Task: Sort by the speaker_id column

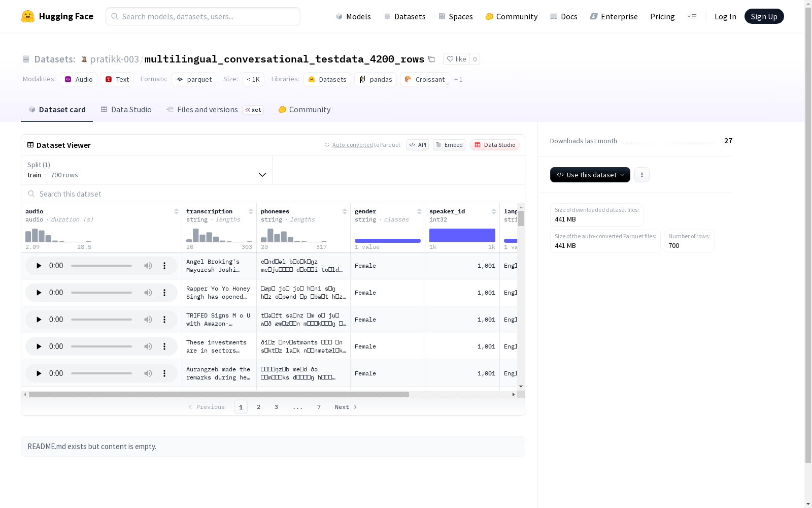Action: point(494,211)
